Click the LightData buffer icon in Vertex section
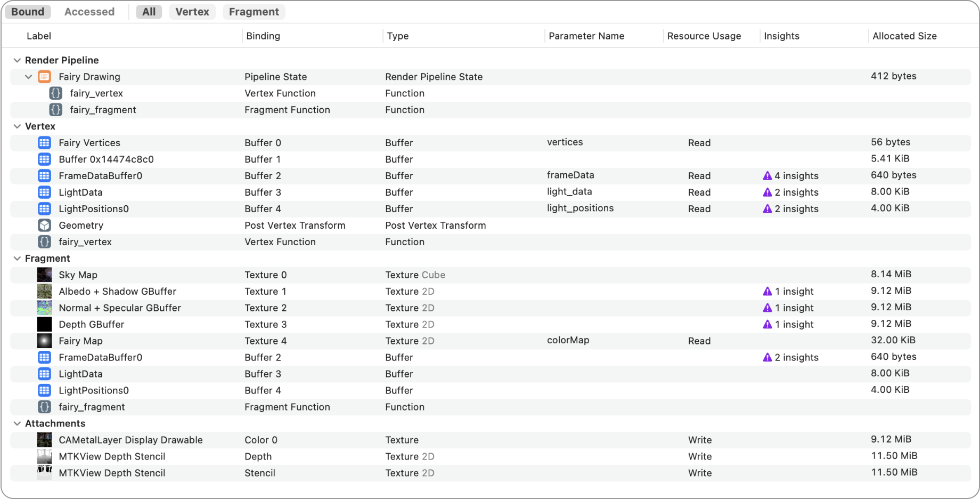 coord(44,192)
